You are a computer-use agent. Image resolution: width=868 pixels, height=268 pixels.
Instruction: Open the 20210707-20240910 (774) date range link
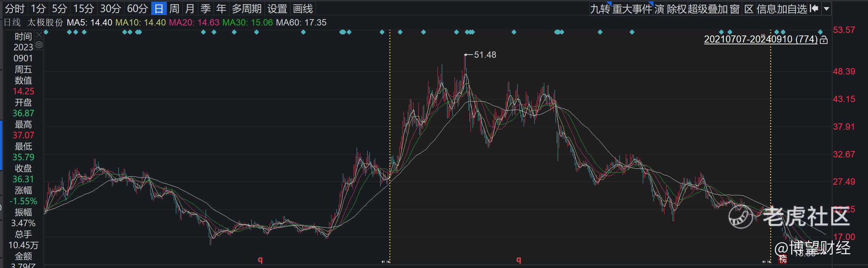[761, 39]
